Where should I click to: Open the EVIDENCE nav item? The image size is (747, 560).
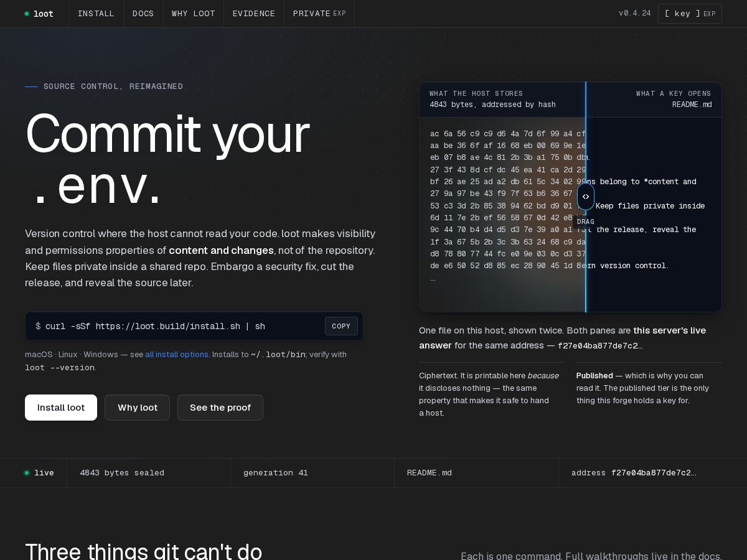254,14
